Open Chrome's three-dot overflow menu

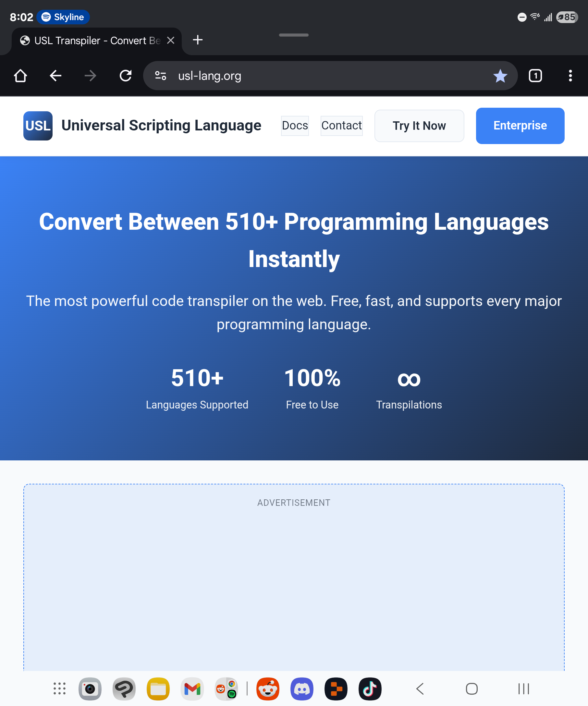(x=570, y=76)
